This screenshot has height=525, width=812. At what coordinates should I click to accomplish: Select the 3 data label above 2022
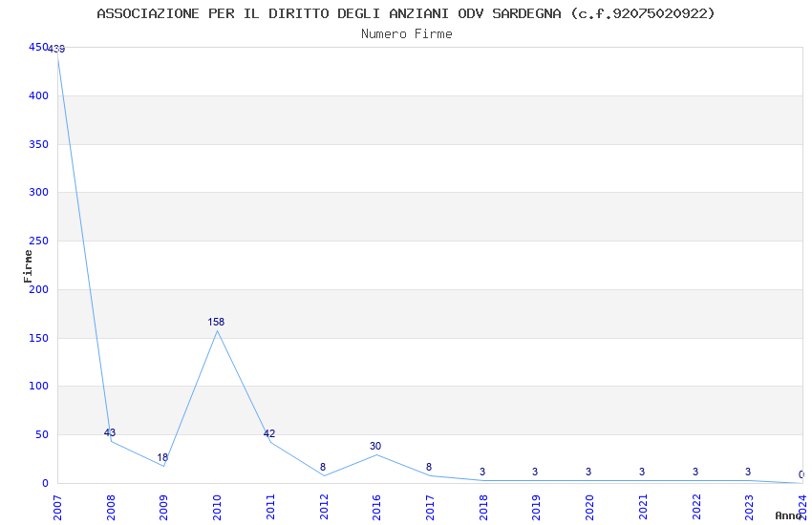coord(694,472)
